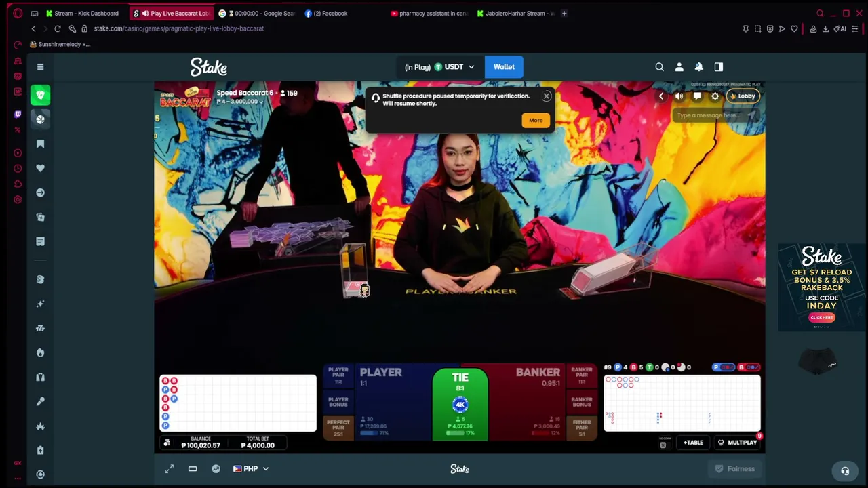868x488 pixels.
Task: Open the notifications bell in Stake header
Action: 699,67
